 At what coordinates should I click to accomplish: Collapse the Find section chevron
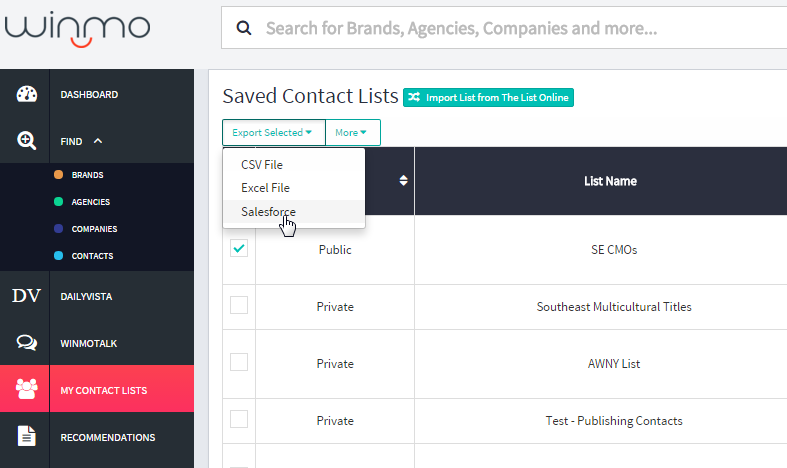tap(98, 142)
